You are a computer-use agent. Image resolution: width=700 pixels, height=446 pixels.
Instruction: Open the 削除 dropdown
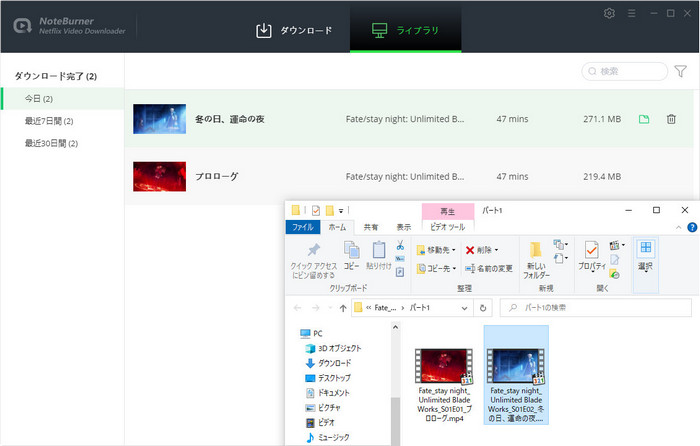[x=482, y=250]
